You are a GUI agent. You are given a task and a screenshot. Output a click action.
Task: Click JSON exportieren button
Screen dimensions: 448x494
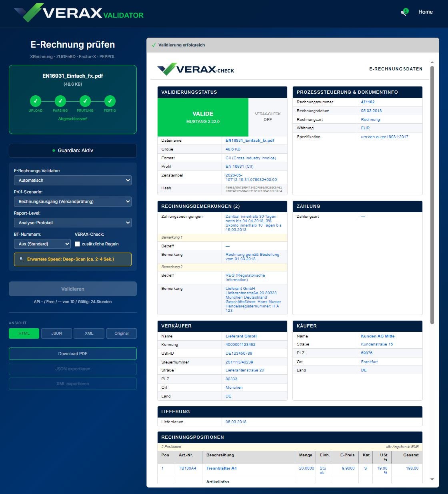(73, 369)
